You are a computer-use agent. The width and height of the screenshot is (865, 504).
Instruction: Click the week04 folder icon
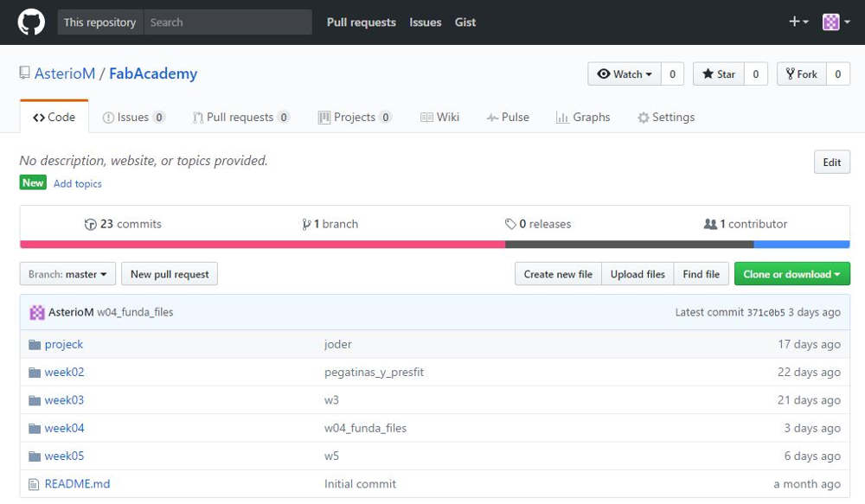tap(35, 429)
